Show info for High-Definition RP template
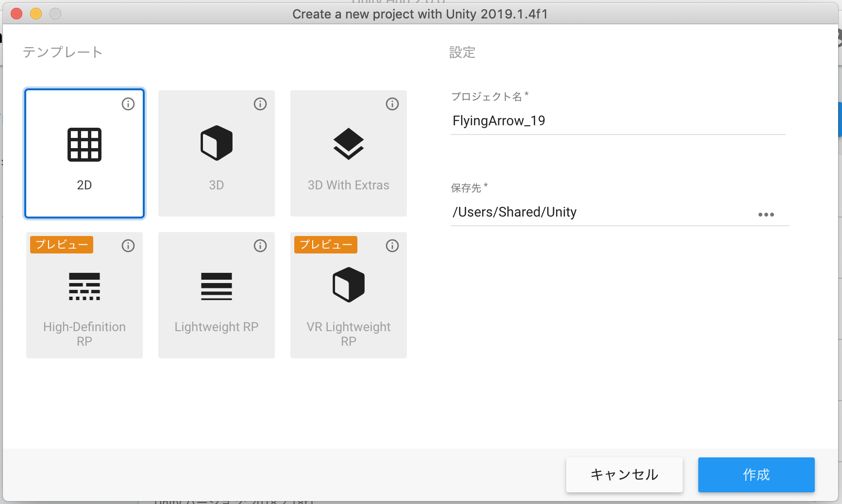This screenshot has height=504, width=842. coord(128,246)
